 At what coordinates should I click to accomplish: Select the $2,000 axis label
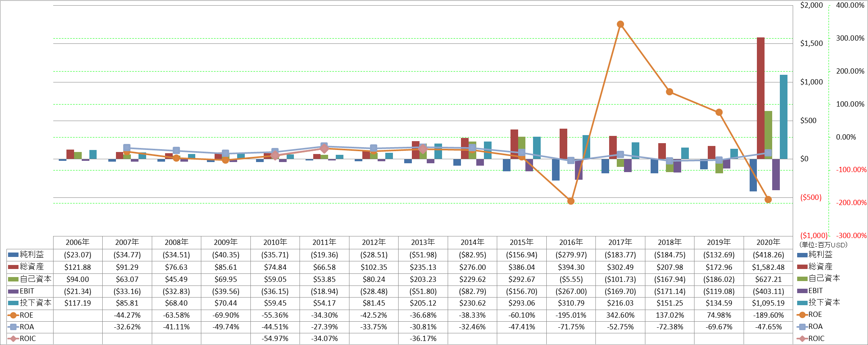pos(811,5)
